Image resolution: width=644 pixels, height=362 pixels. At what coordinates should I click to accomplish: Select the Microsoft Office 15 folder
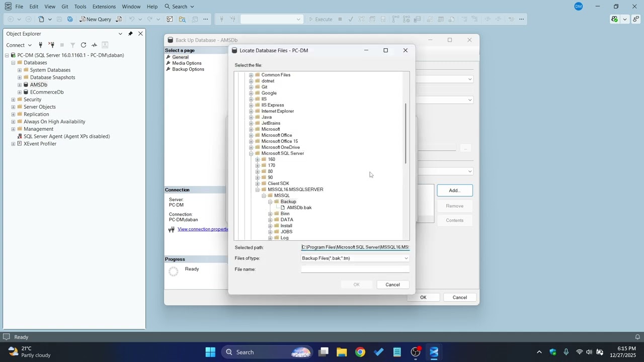279,141
